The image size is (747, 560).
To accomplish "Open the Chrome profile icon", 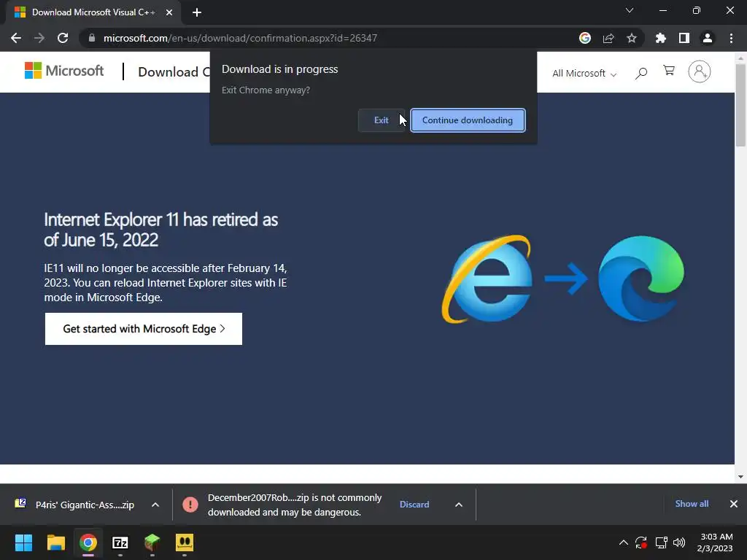I will 708,38.
